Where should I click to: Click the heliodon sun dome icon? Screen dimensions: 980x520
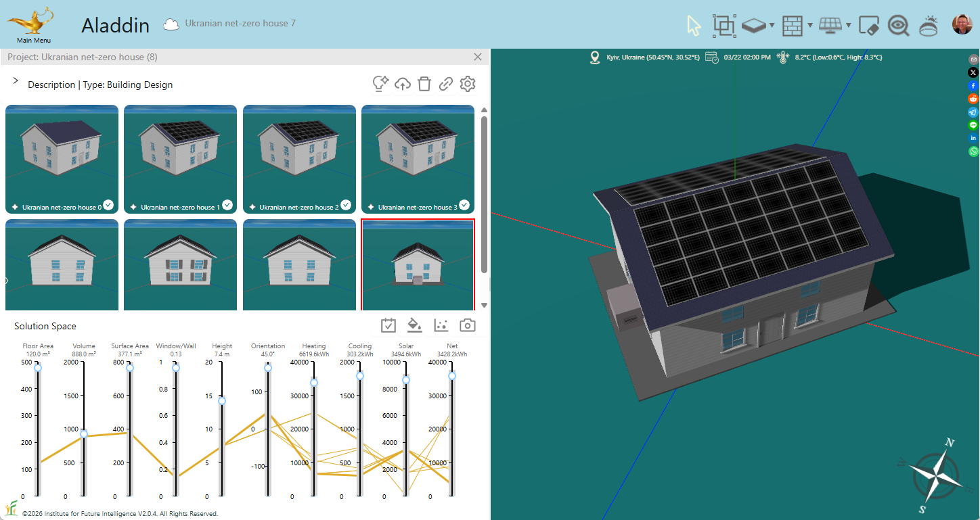(x=929, y=26)
